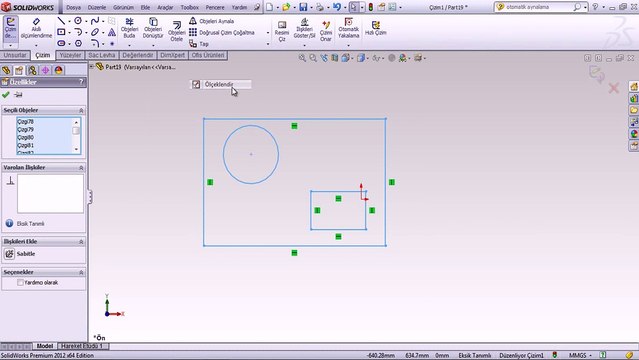The width and height of the screenshot is (639, 360).
Task: Click the search field containing otomatik aynalama
Action: (x=539, y=7)
